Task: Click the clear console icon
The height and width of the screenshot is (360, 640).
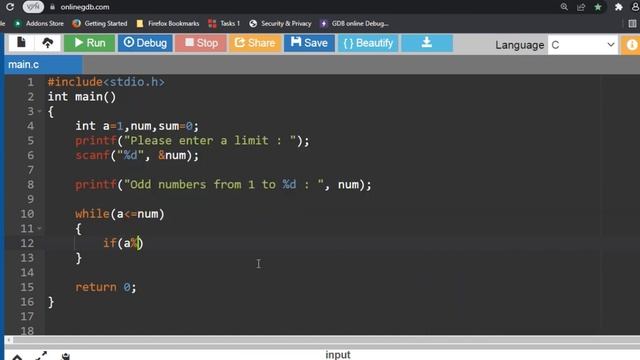Action: pos(66,357)
